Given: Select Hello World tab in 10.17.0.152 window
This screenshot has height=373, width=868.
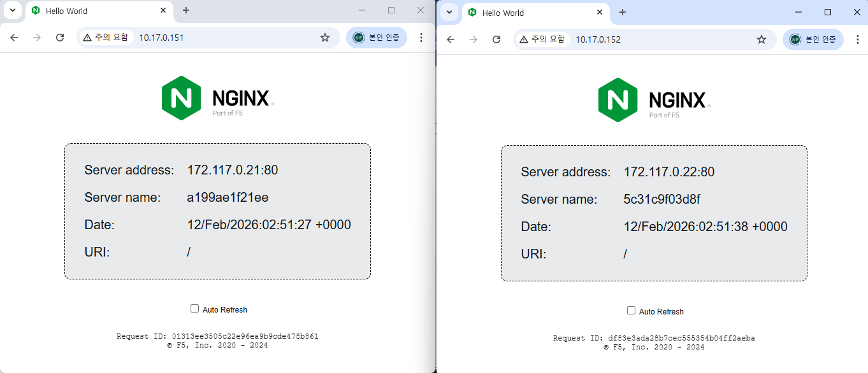Looking at the screenshot, I should (535, 13).
